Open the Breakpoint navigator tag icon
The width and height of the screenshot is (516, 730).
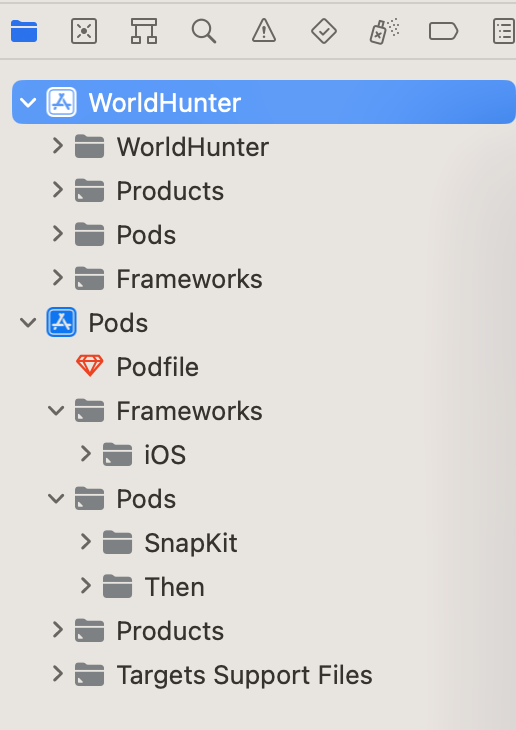[443, 31]
